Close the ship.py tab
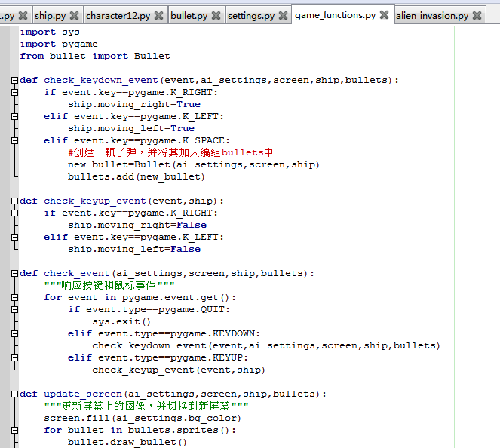 point(75,15)
